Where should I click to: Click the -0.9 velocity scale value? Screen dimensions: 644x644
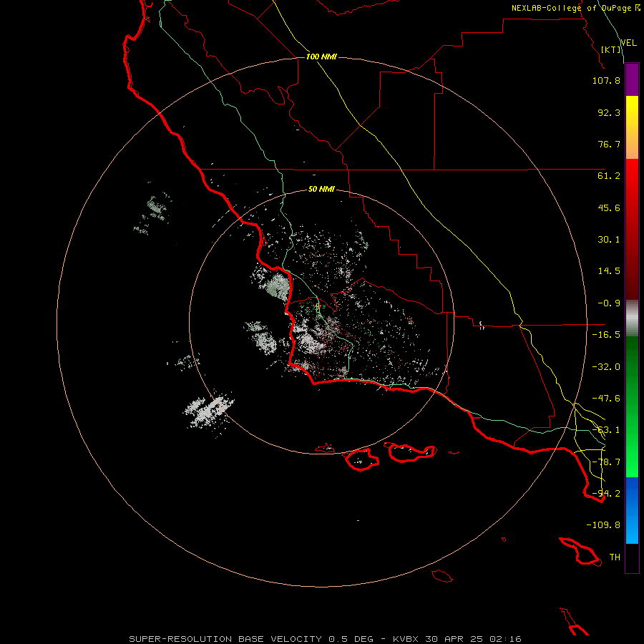[609, 303]
